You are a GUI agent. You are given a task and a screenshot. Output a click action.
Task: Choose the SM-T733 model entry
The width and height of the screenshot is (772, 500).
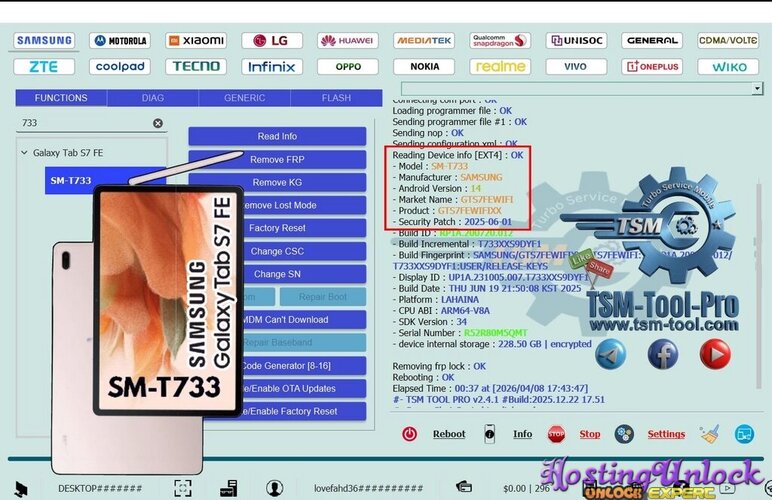click(70, 181)
